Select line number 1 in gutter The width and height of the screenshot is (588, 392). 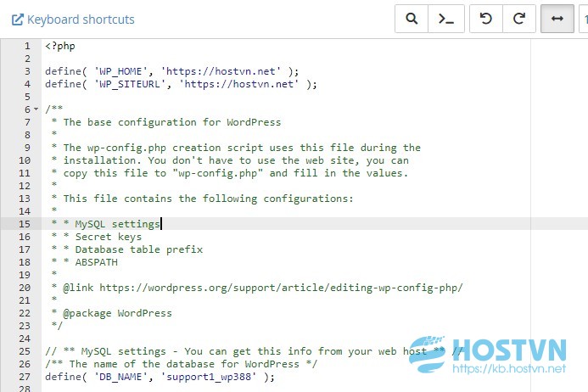tap(27, 46)
